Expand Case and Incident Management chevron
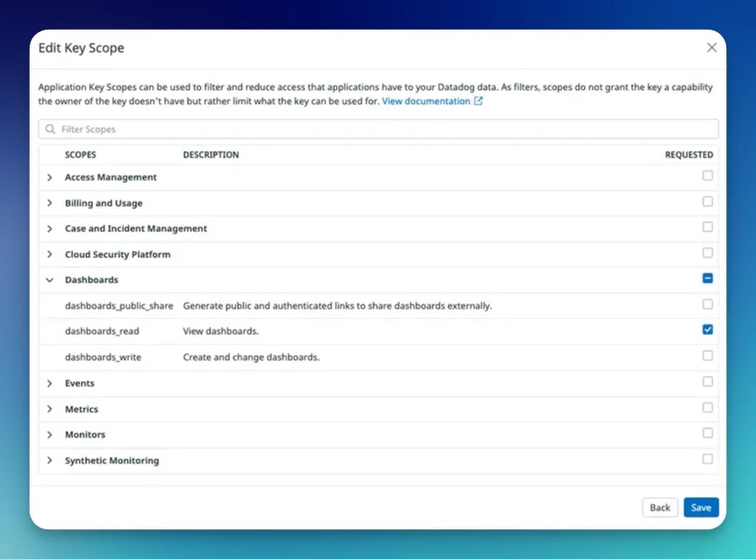 click(50, 228)
